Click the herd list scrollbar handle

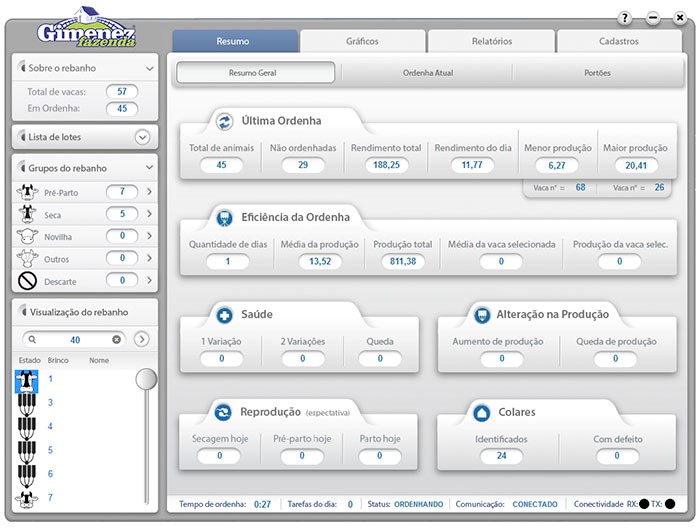click(146, 379)
